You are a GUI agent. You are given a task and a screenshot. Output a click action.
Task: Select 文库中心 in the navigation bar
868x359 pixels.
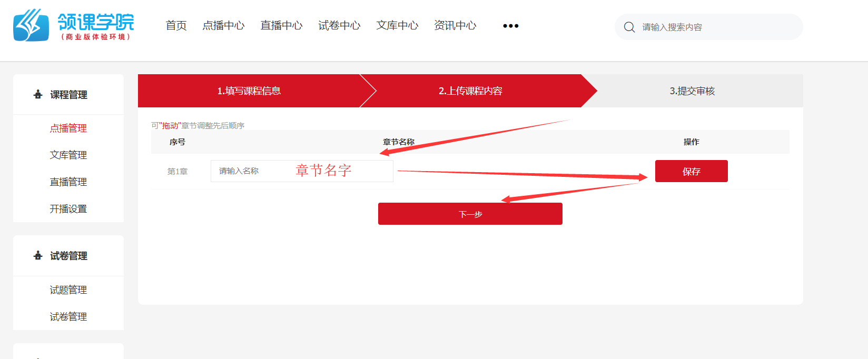click(x=397, y=25)
